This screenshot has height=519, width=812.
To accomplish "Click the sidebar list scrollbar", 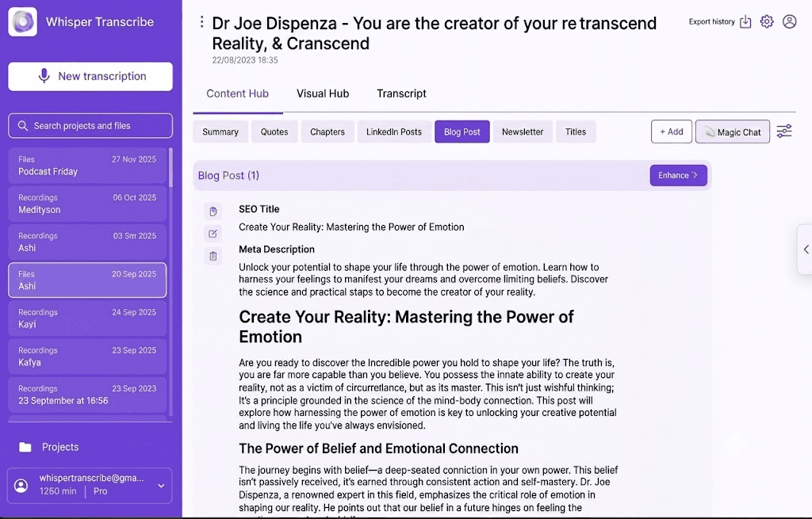I will [x=171, y=167].
